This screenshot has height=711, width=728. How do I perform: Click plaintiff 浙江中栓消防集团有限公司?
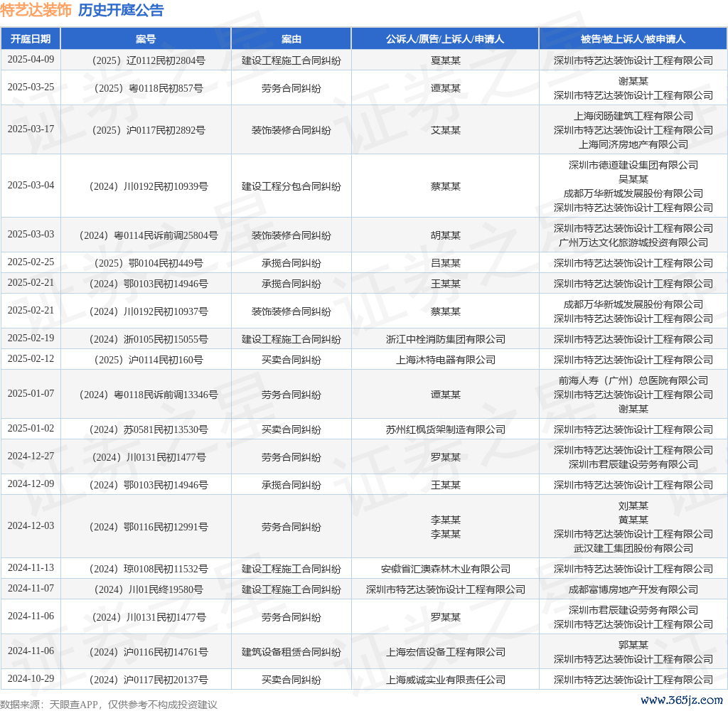point(445,339)
